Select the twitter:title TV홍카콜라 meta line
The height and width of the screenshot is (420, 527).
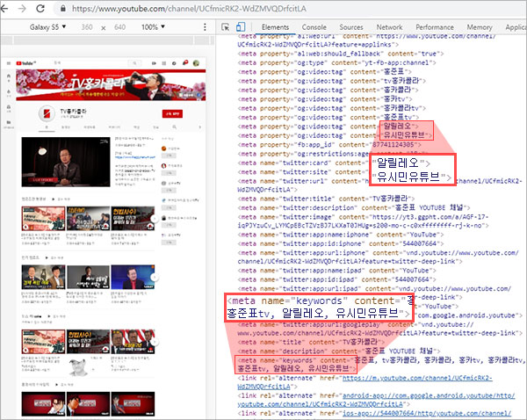326,199
